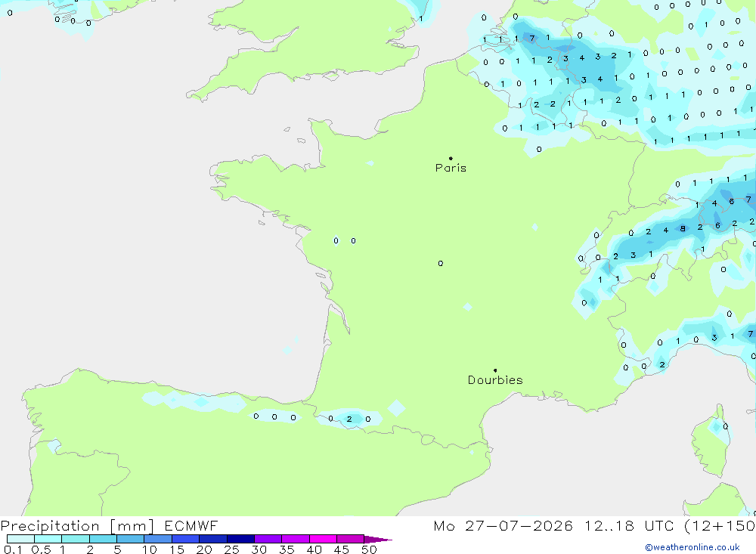Click the '50' legend scale label
This screenshot has width=756, height=554.
click(370, 549)
